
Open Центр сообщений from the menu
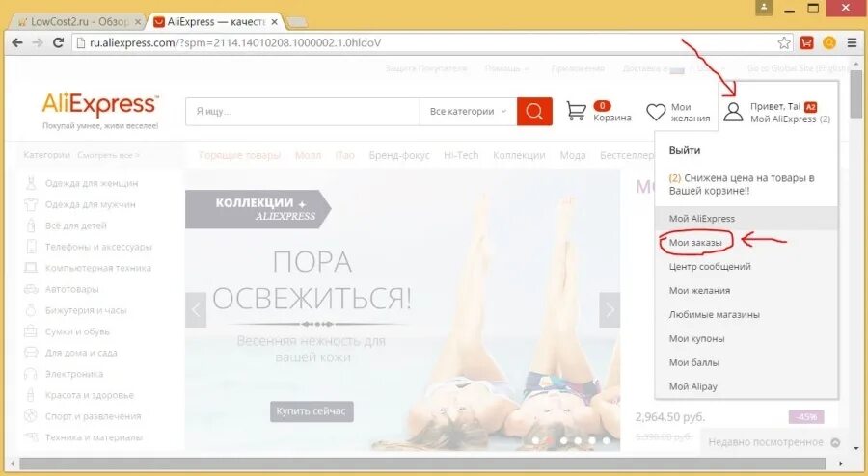[710, 267]
